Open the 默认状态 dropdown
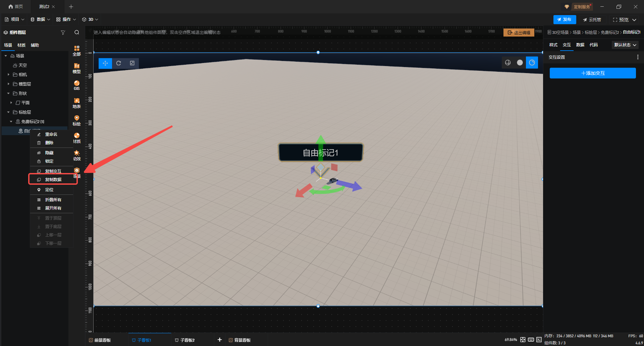This screenshot has height=346, width=644. click(x=625, y=45)
